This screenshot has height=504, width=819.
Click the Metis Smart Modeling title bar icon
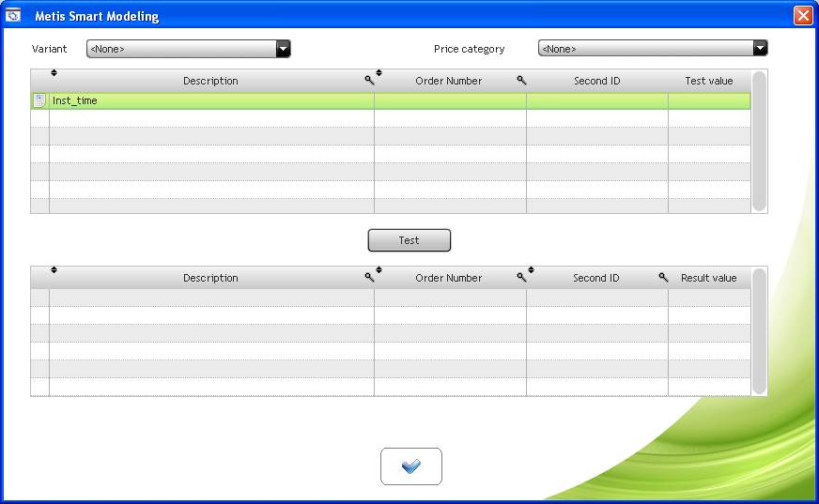pyautogui.click(x=13, y=15)
